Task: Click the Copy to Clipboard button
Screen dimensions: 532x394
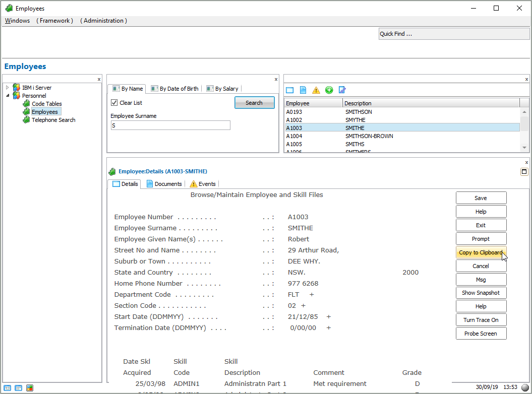Action: coord(481,252)
